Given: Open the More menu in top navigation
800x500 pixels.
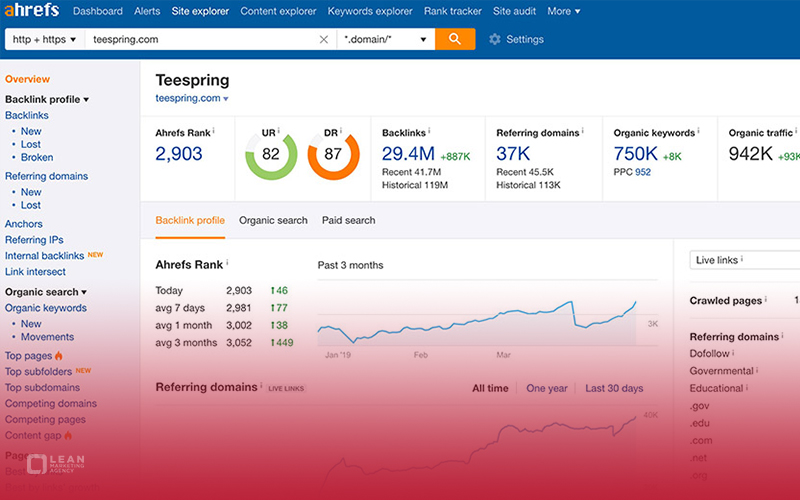Looking at the screenshot, I should pyautogui.click(x=563, y=11).
